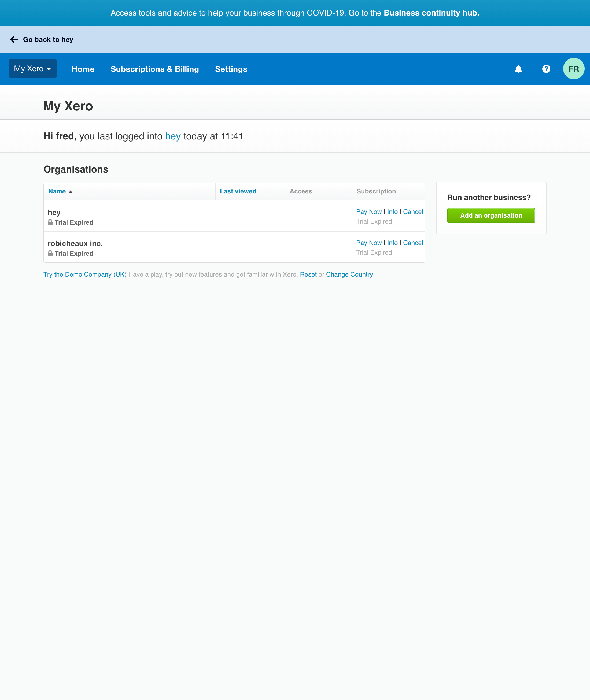Viewport: 590px width, 700px height.
Task: Try the Demo Company (UK)
Action: click(x=85, y=274)
